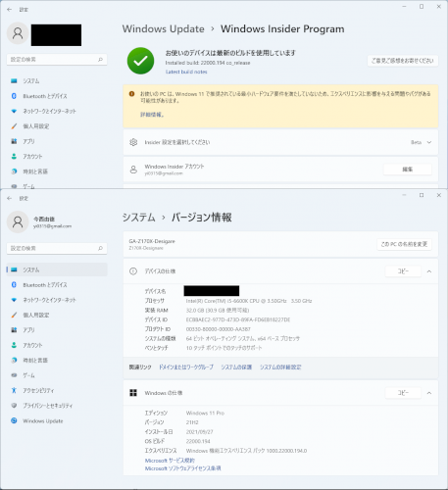
Task: Select システム in lower window sidebar
Action: [x=57, y=269]
